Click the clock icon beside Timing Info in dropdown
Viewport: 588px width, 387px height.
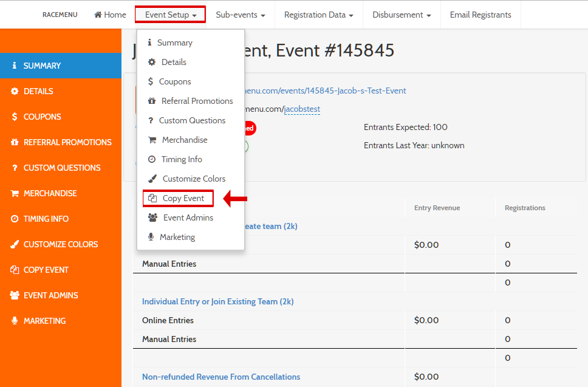pos(152,159)
